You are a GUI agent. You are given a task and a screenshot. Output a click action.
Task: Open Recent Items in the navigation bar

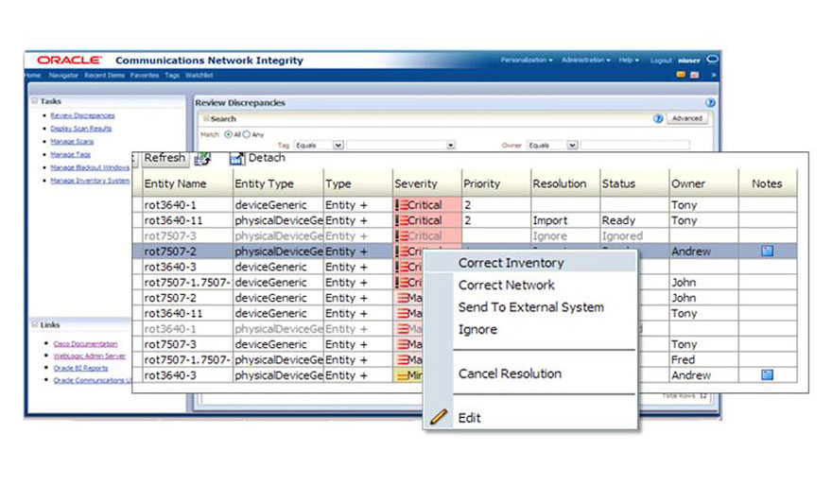pyautogui.click(x=104, y=76)
